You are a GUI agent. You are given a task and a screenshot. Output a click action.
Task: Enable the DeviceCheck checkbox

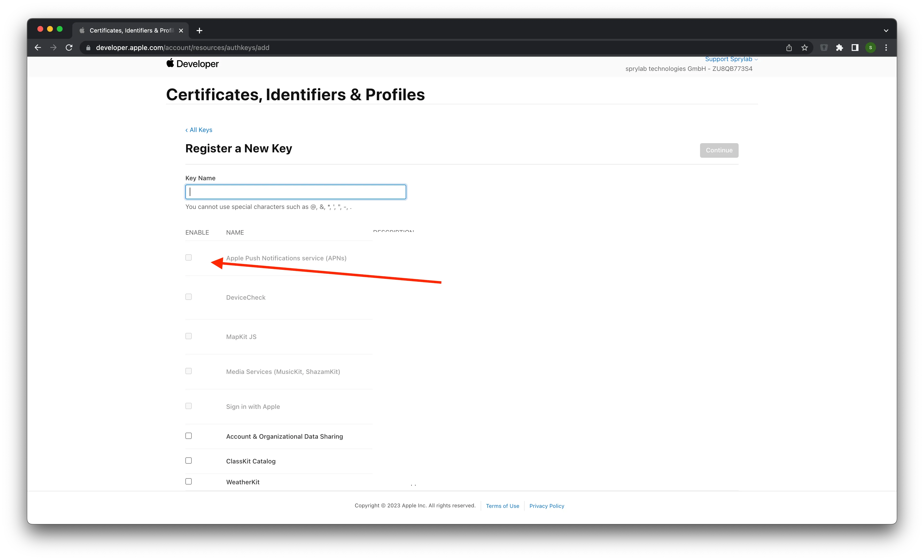point(189,297)
